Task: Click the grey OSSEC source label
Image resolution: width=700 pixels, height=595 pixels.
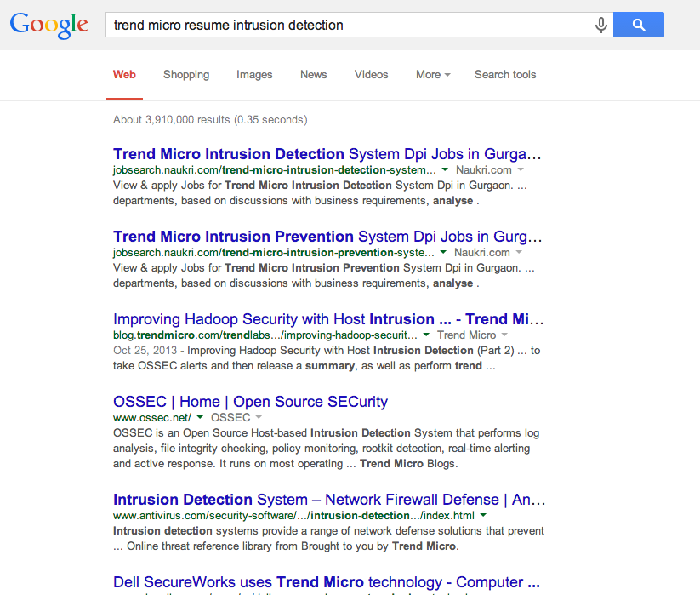Action: pos(230,417)
